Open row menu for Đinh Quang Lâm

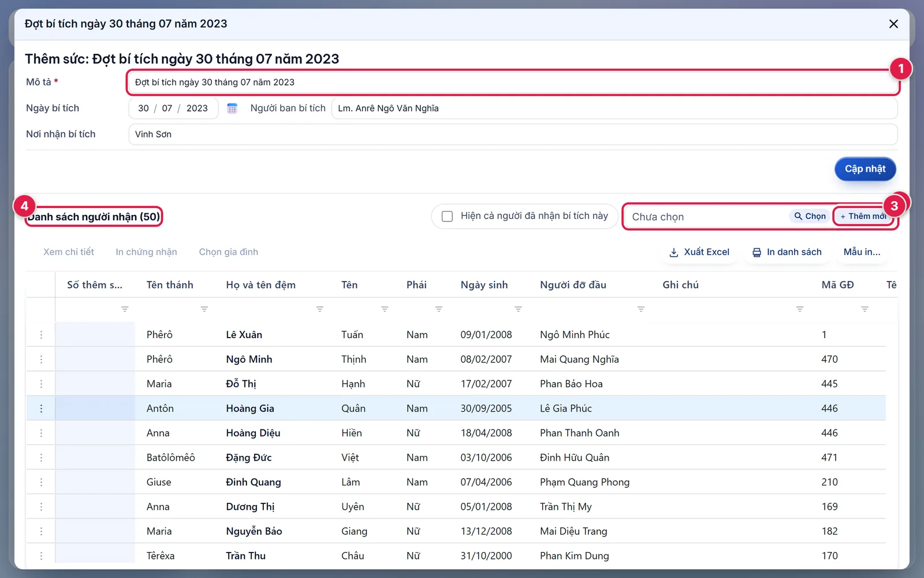[x=41, y=482]
